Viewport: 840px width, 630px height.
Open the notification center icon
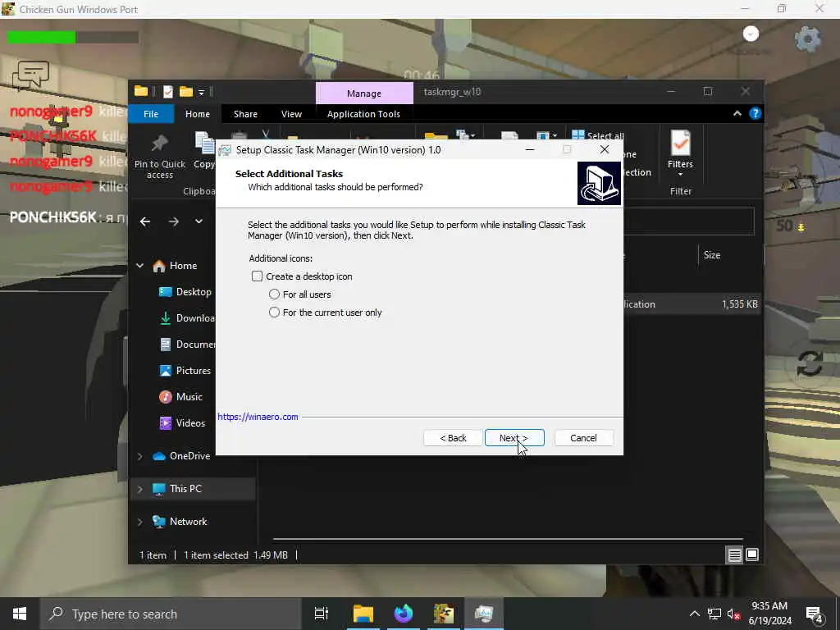pos(815,614)
